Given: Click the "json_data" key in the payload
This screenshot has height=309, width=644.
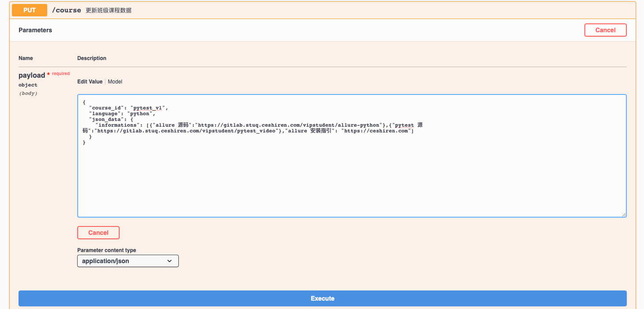Looking at the screenshot, I should [x=106, y=119].
